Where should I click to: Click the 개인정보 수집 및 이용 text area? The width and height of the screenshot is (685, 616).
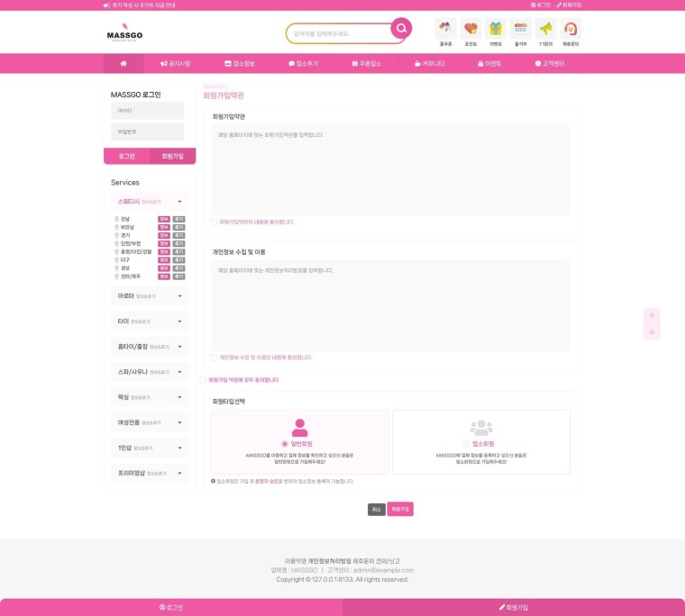click(390, 305)
